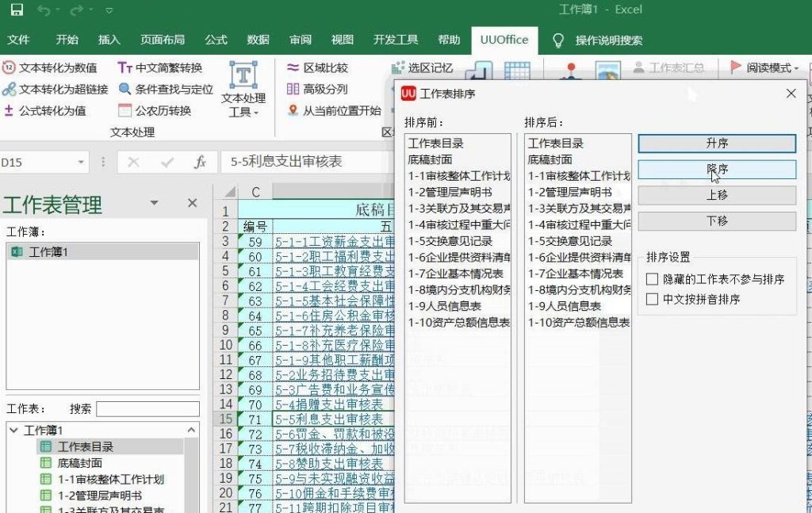Open the Name Box dropdown arrow
Image resolution: width=812 pixels, height=513 pixels.
click(82, 163)
